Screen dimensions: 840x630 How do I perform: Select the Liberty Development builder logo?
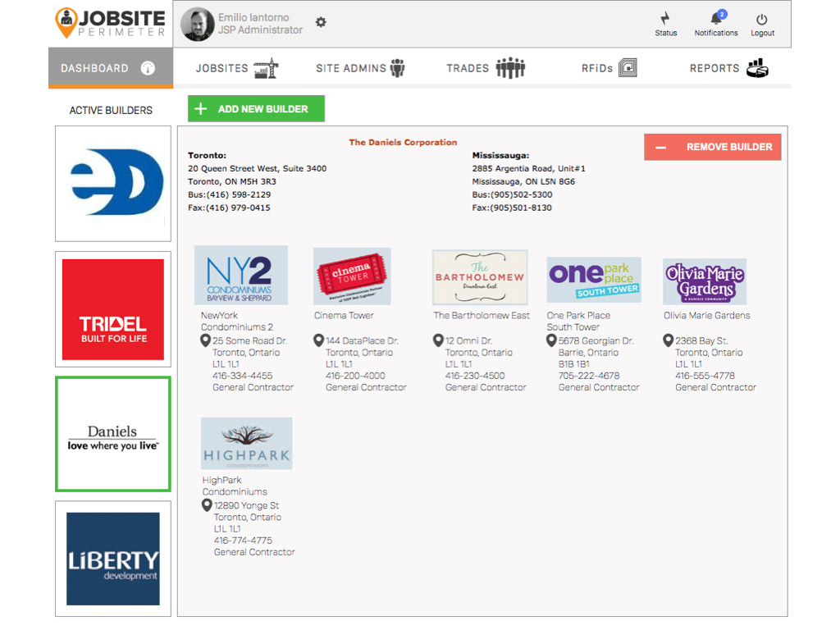pos(113,559)
